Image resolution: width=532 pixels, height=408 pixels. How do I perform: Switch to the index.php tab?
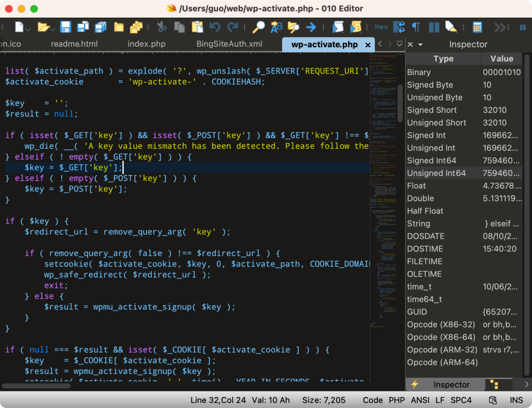tap(146, 44)
